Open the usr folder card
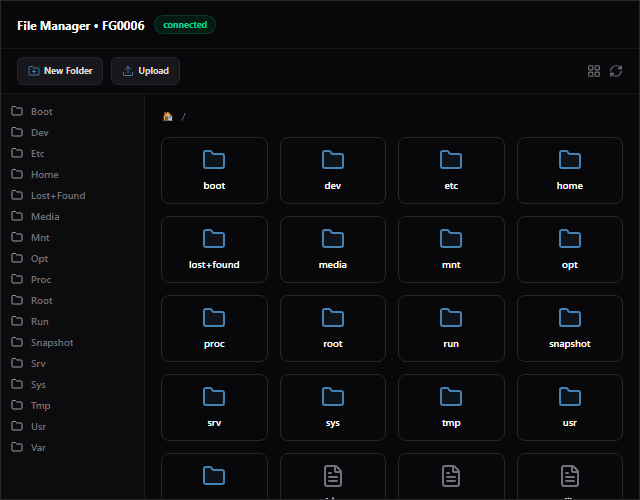The image size is (640, 500). click(x=570, y=407)
